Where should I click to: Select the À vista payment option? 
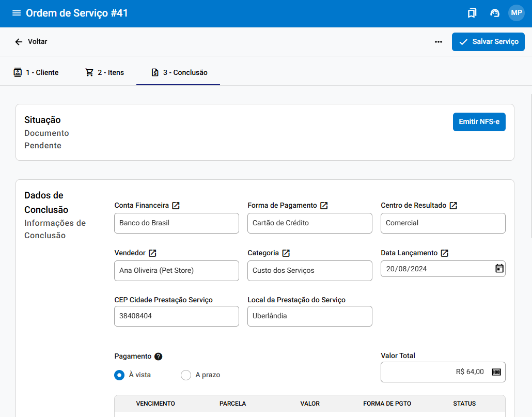coord(119,375)
